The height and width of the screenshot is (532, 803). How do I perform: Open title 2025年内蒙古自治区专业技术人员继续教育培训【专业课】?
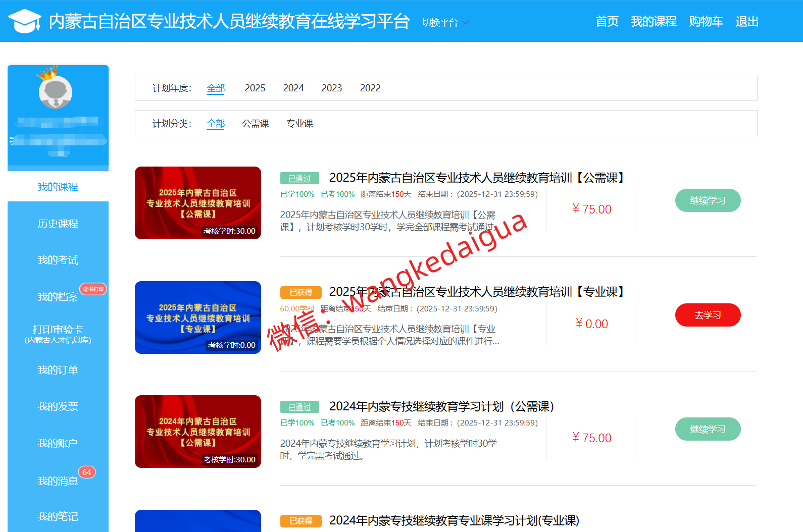point(478,292)
